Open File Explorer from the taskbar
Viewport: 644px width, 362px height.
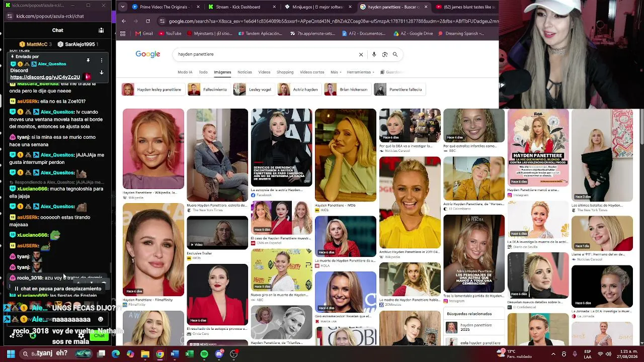(145, 354)
